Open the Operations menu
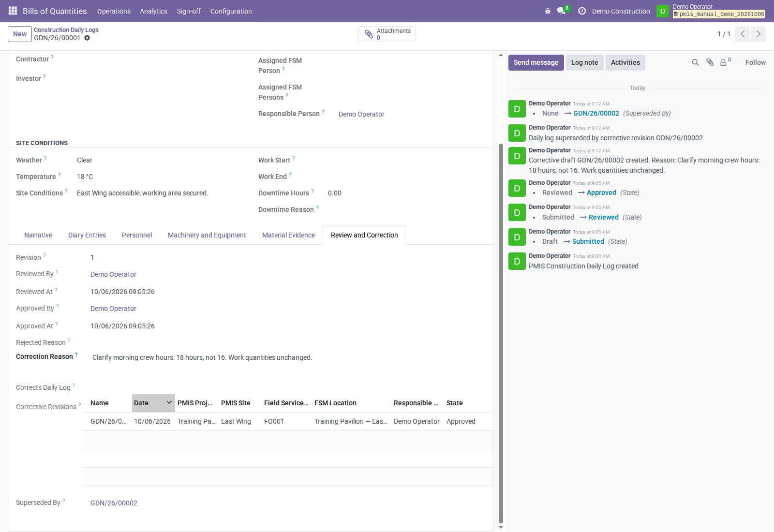The height and width of the screenshot is (532, 774). pos(114,11)
